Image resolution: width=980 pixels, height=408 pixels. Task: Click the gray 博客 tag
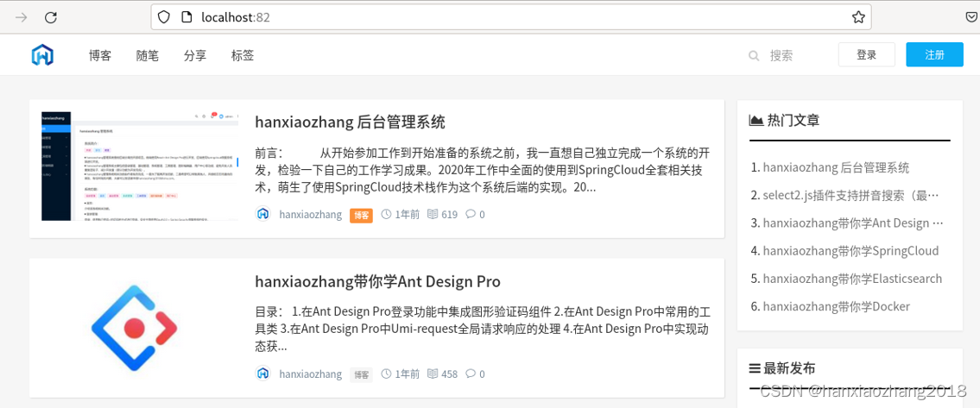361,374
